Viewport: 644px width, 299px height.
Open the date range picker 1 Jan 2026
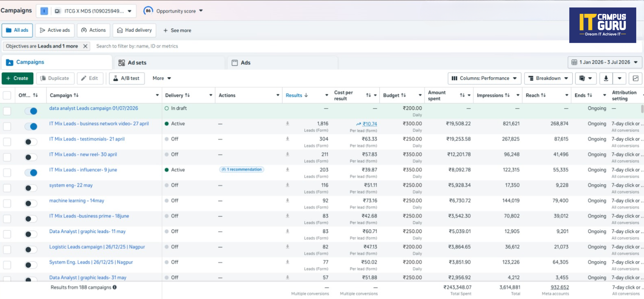coord(605,62)
